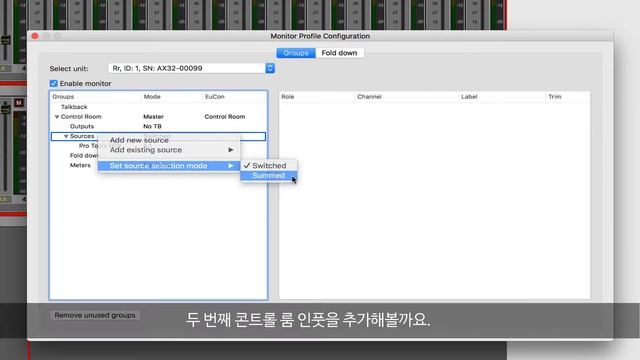Open the Select unit dropdown
This screenshot has width=640, height=360.
[x=191, y=68]
